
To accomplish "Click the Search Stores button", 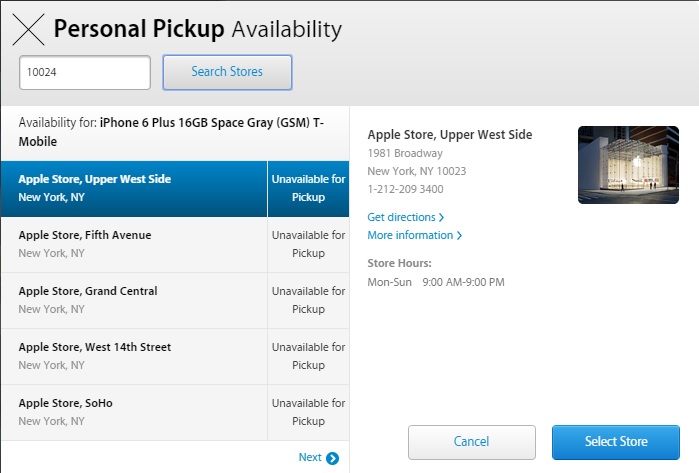I will (227, 72).
